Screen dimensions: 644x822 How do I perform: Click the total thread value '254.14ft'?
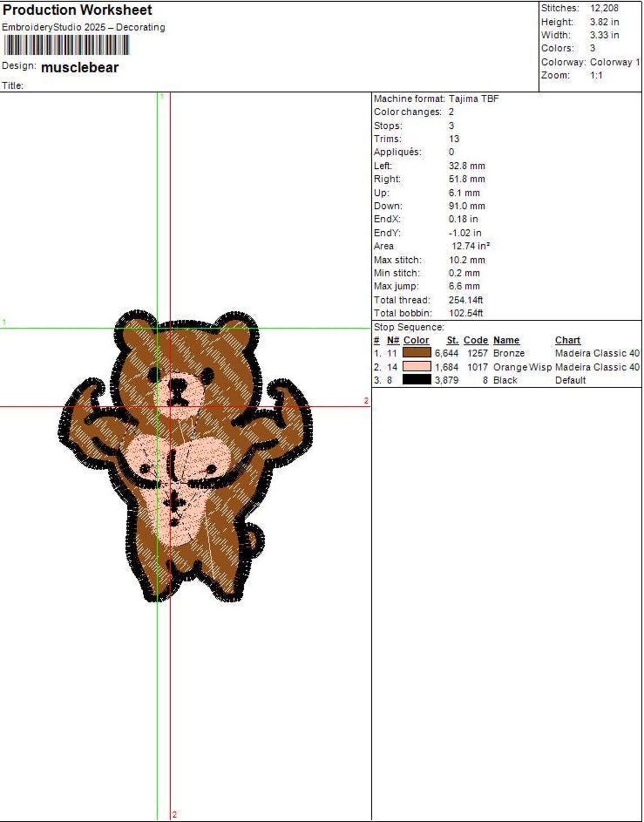pyautogui.click(x=465, y=300)
